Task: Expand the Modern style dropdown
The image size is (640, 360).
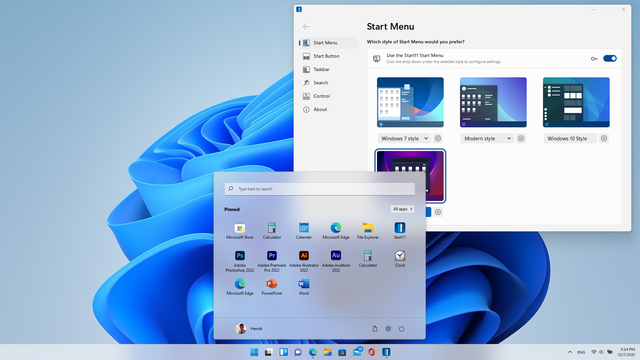Action: pyautogui.click(x=487, y=138)
